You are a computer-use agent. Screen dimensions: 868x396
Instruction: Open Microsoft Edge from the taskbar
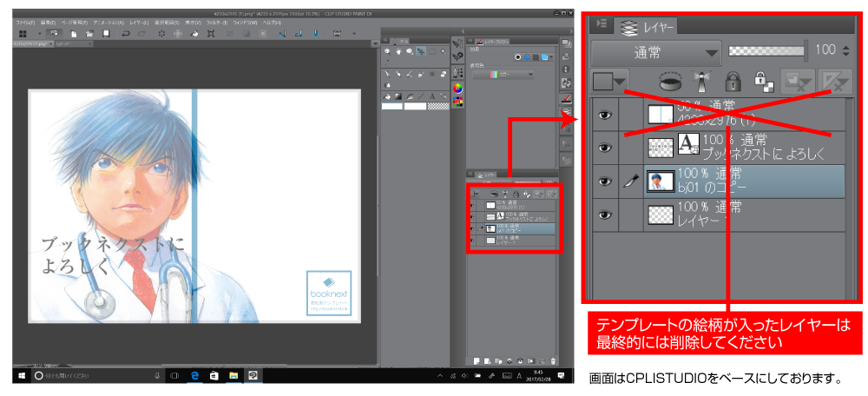194,375
